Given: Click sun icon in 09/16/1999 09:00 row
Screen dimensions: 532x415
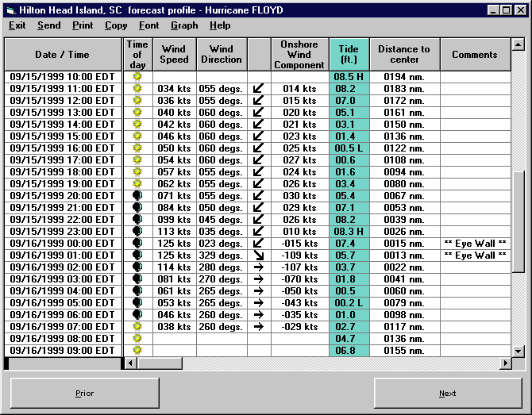Looking at the screenshot, I should tap(137, 350).
